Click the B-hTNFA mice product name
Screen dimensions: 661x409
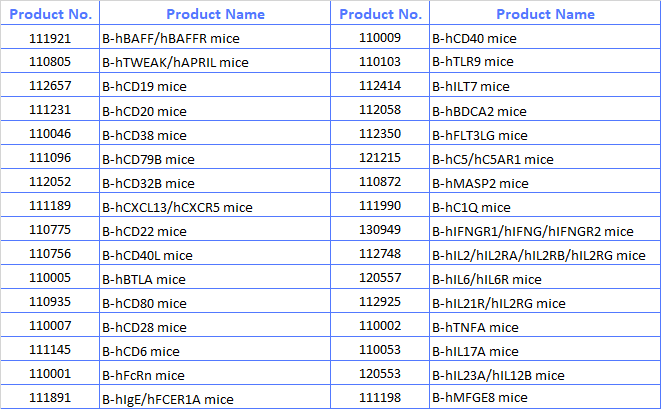pyautogui.click(x=475, y=327)
